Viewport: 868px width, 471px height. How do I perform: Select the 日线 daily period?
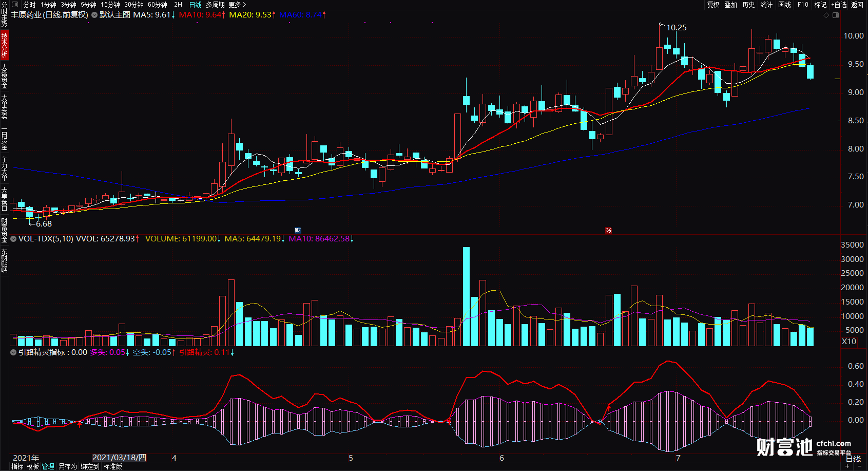tap(196, 5)
